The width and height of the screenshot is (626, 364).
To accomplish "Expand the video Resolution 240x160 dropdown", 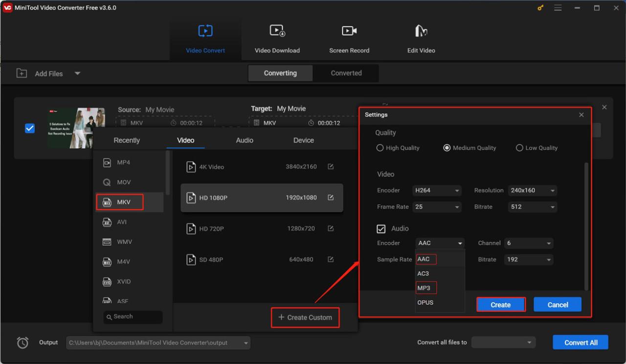I will click(532, 191).
